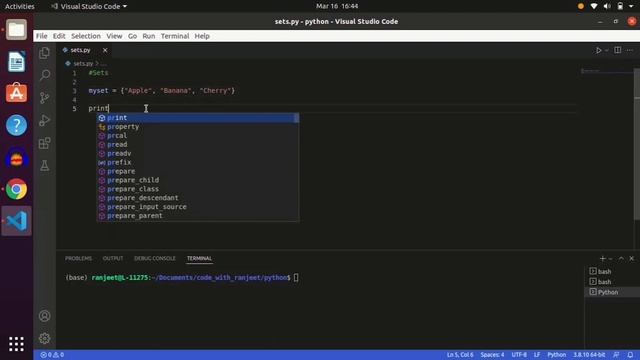Viewport: 640px width, 360px height.
Task: Click sets.py in breadcrumb
Action: (x=83, y=64)
